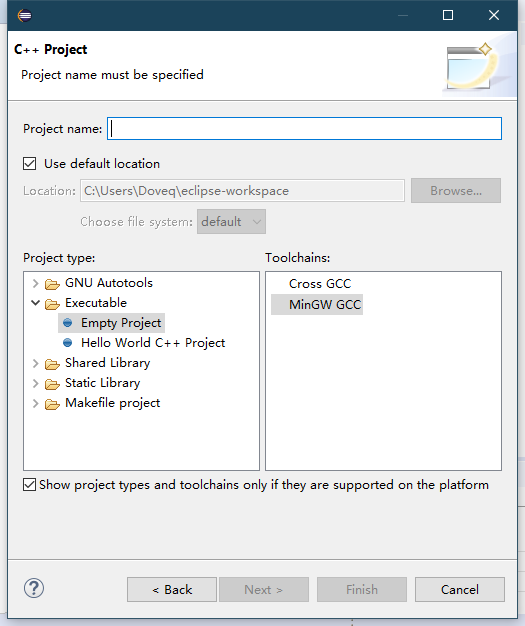Select the Empty Project blue circle icon
This screenshot has height=626, width=525.
(x=68, y=323)
